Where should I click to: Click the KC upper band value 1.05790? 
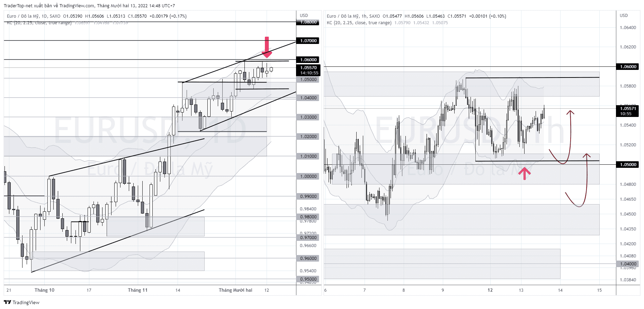tap(402, 23)
